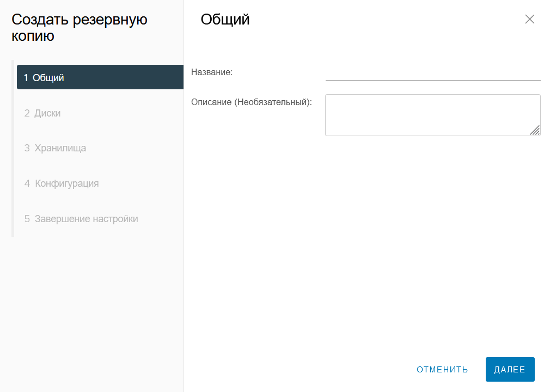Switch to step 4 Конфигурация
Image resolution: width=544 pixels, height=392 pixels.
(x=62, y=183)
